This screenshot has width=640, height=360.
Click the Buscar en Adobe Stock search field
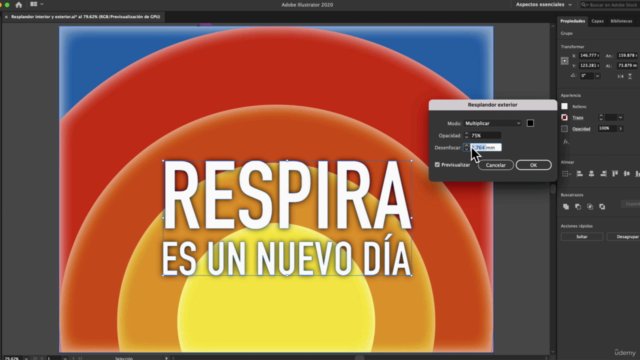click(x=609, y=5)
